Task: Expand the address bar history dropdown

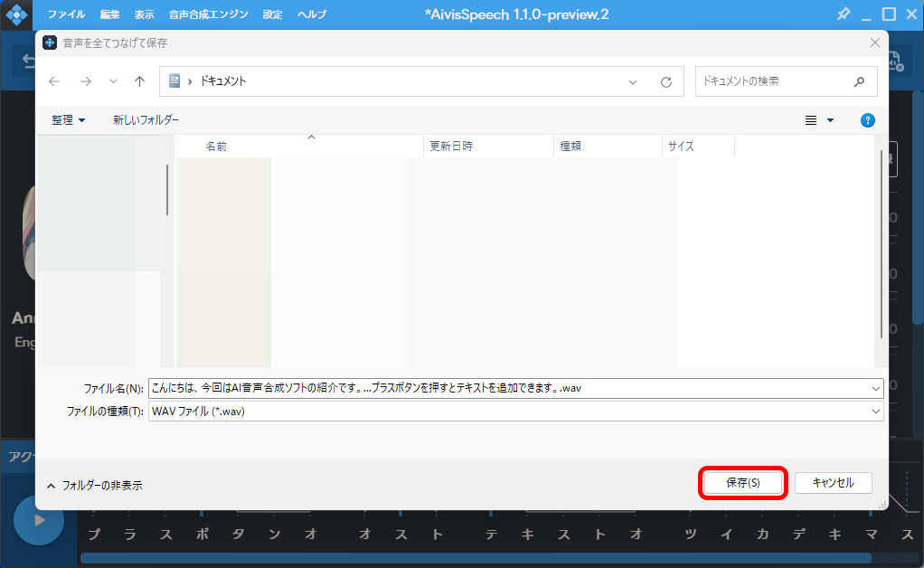Action: pos(632,82)
